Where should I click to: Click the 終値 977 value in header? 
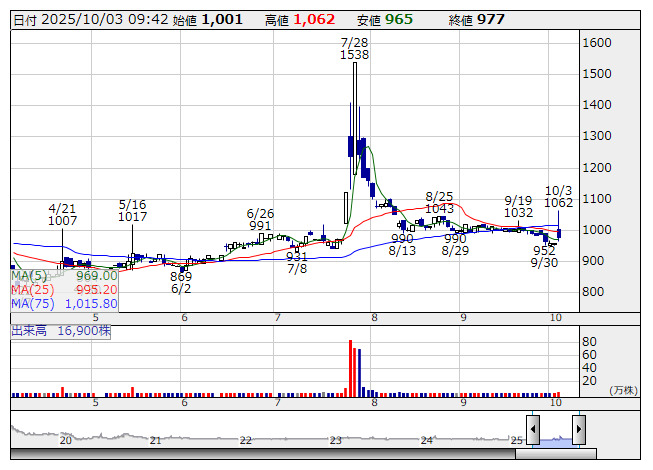click(490, 19)
